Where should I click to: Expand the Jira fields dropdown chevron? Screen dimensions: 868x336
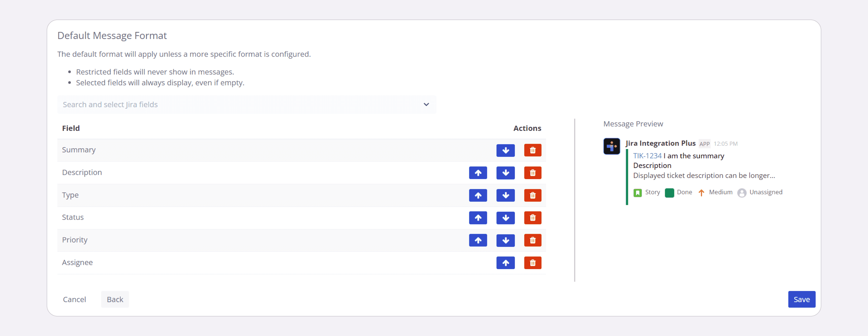click(x=426, y=104)
